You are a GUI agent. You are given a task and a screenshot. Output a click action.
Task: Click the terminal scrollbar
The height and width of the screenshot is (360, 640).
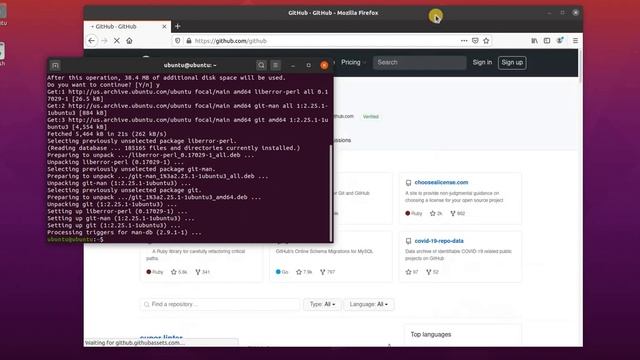coord(331,193)
